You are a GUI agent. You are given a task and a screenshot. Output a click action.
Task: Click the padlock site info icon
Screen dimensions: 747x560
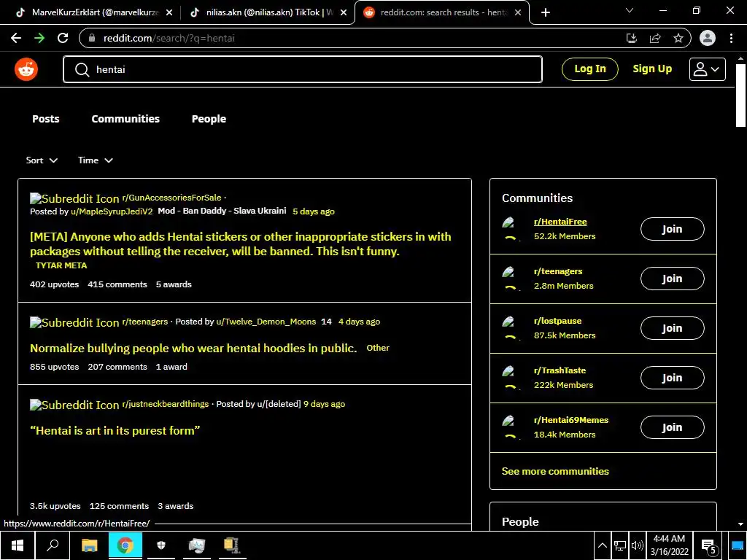tap(92, 38)
